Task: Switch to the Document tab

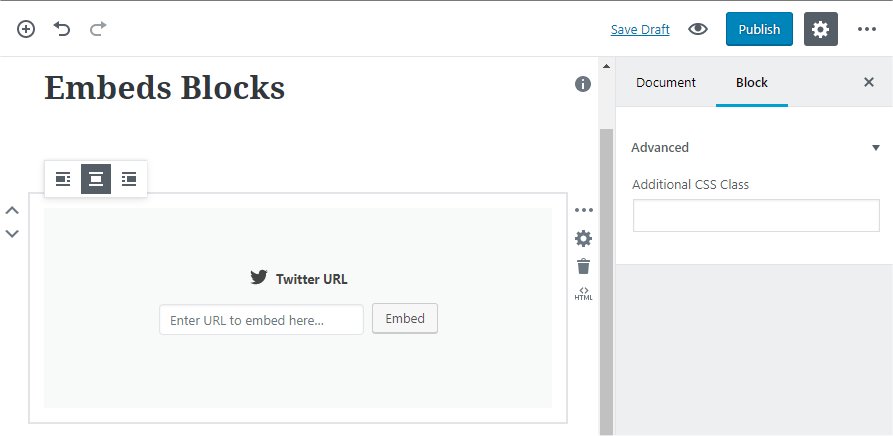Action: point(665,82)
